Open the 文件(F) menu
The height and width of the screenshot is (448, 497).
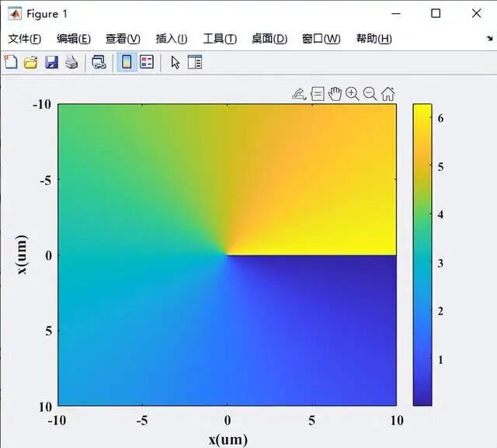[x=23, y=39]
